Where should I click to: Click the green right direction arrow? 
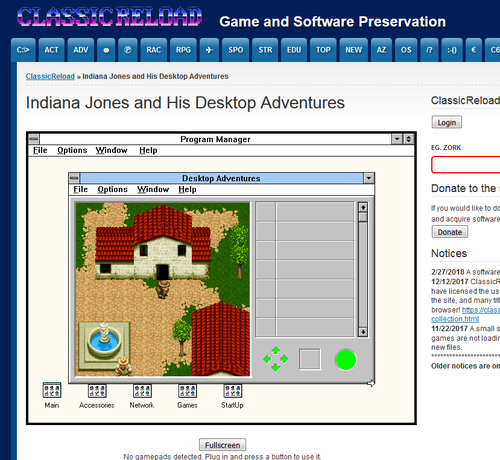tap(284, 359)
